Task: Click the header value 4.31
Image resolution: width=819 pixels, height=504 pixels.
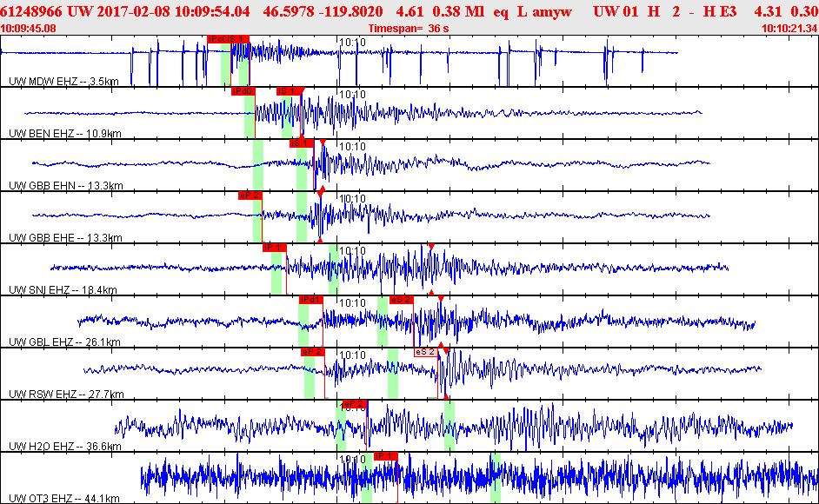Action: click(768, 11)
